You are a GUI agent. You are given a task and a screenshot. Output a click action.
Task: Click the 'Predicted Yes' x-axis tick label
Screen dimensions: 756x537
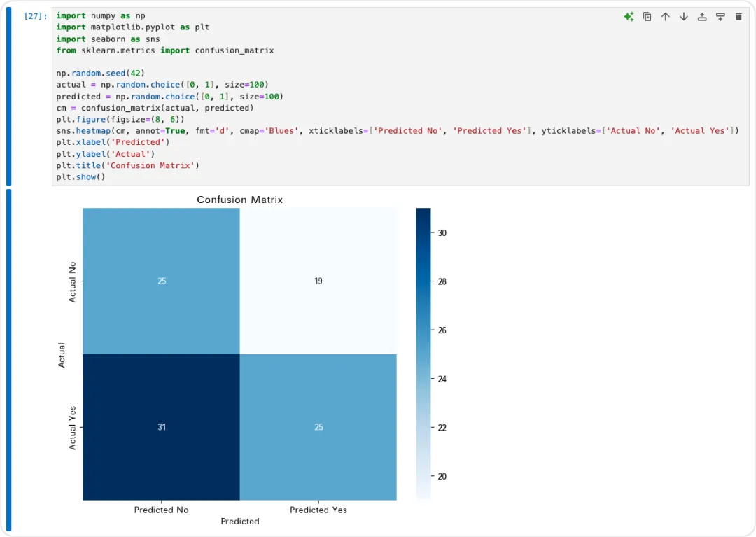pyautogui.click(x=318, y=510)
